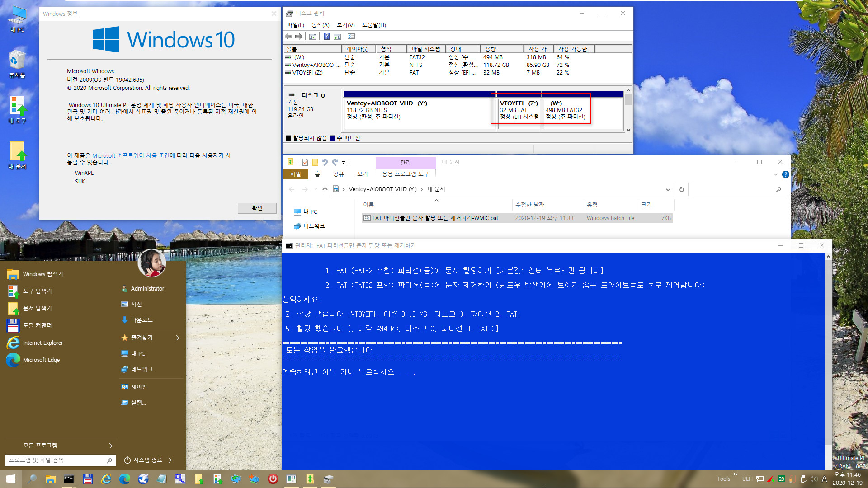
Task: Click the 디스크 0 disk label
Action: pyautogui.click(x=313, y=95)
